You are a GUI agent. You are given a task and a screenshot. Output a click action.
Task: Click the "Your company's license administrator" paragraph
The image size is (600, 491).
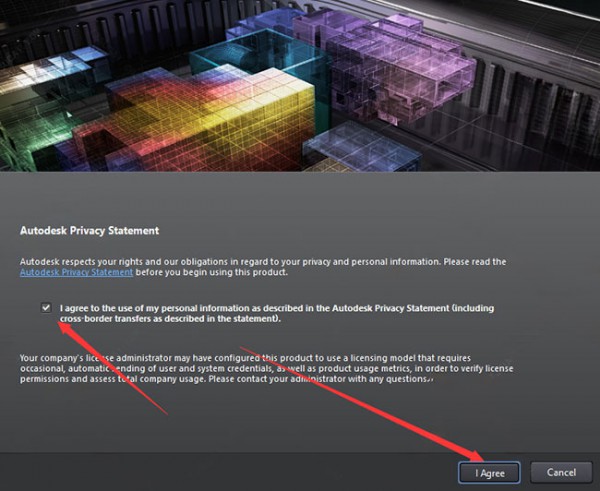click(x=267, y=369)
